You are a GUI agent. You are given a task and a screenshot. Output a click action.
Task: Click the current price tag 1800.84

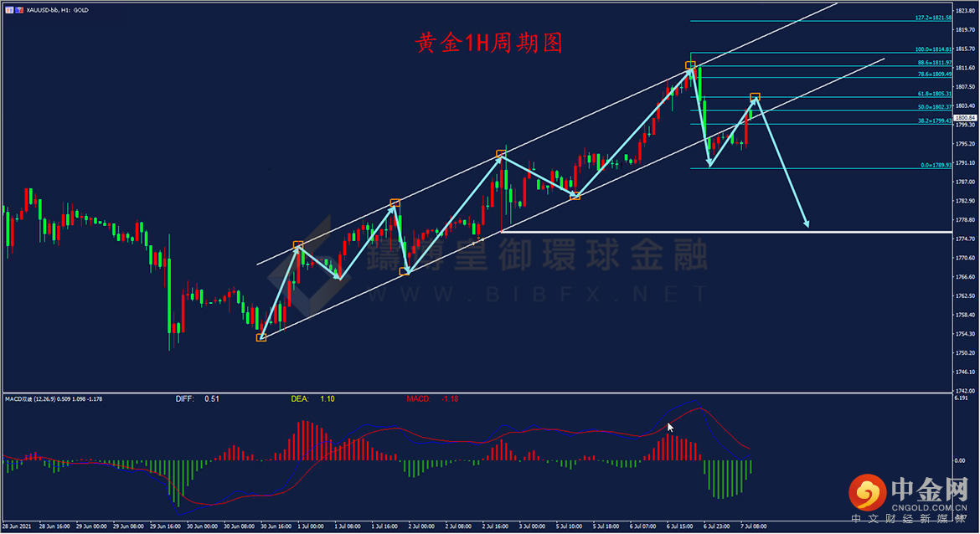(x=964, y=117)
